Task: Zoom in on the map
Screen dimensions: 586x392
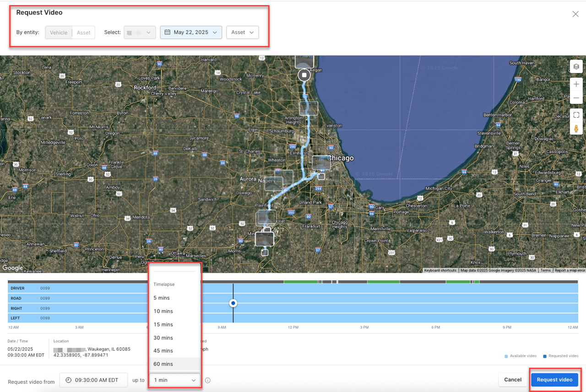Action: [x=576, y=84]
